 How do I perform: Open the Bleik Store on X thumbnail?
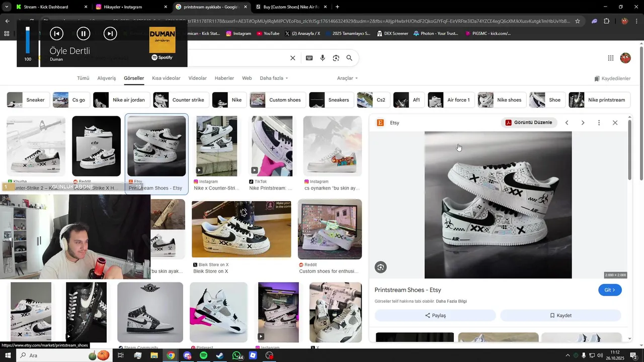click(242, 229)
